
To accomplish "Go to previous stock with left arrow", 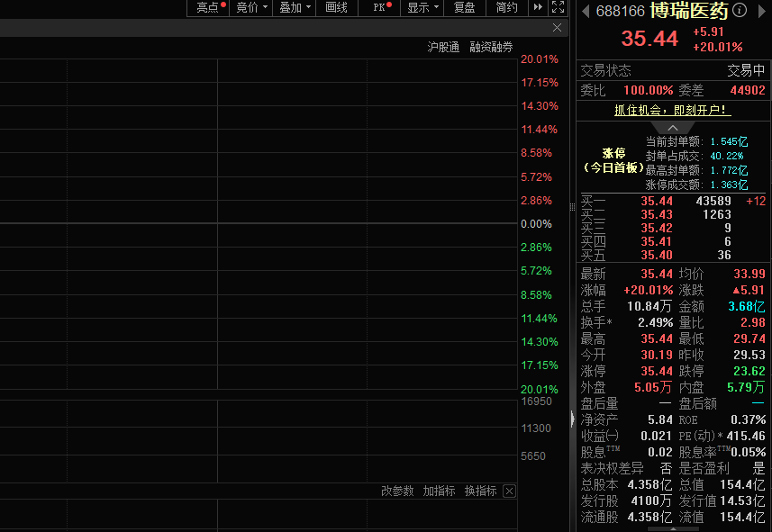I will [x=586, y=11].
